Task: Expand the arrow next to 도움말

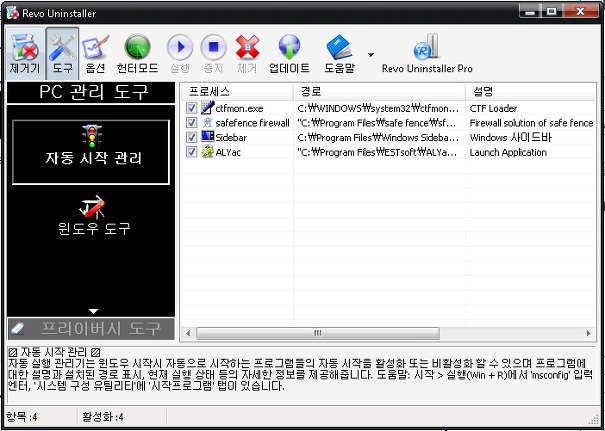Action: click(x=371, y=55)
